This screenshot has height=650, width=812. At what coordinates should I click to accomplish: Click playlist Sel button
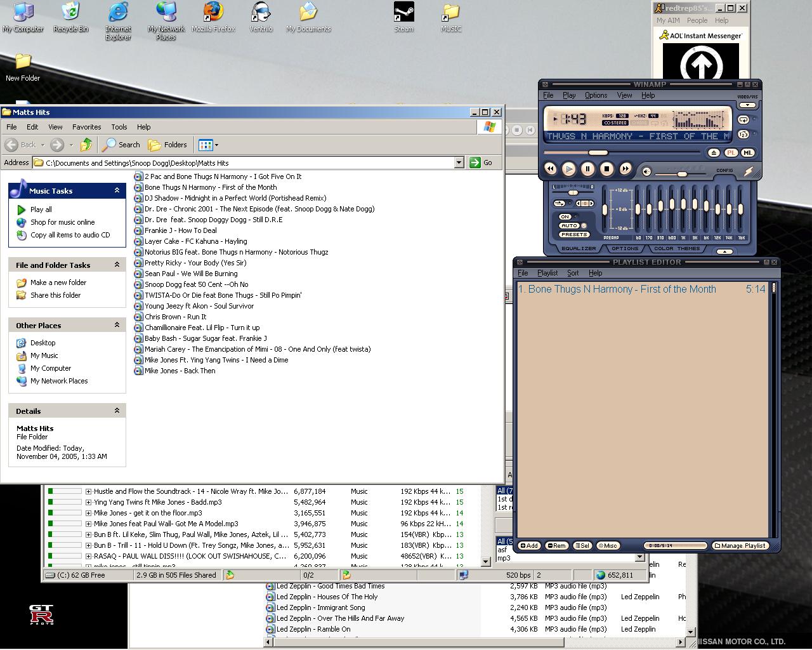coord(582,545)
